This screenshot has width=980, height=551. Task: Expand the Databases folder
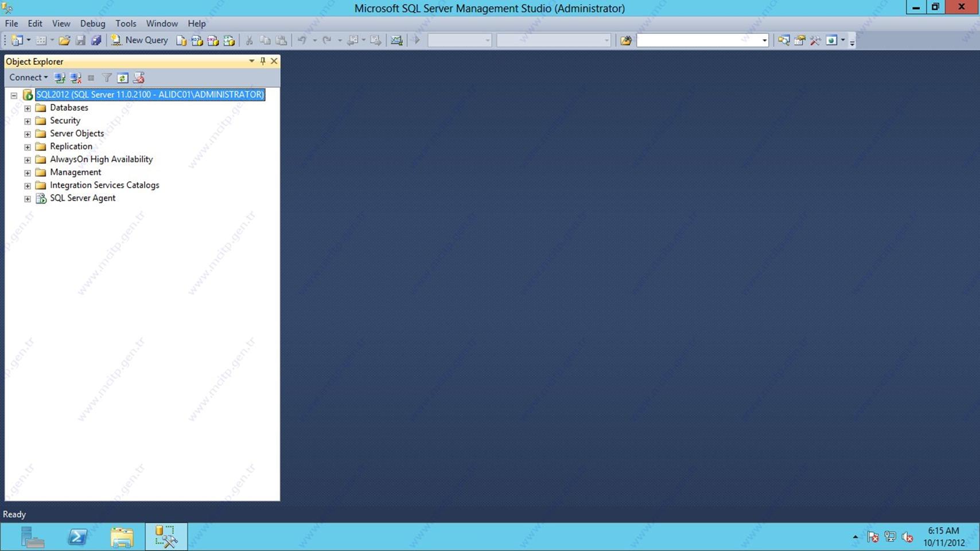[x=27, y=108]
